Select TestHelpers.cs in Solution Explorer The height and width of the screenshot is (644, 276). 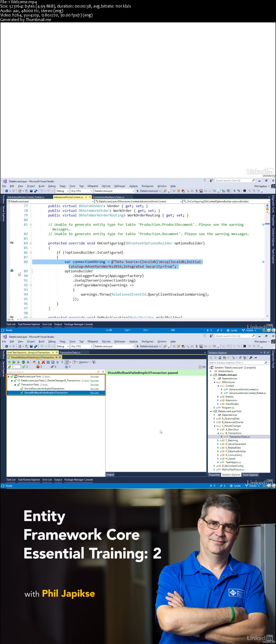point(233,462)
